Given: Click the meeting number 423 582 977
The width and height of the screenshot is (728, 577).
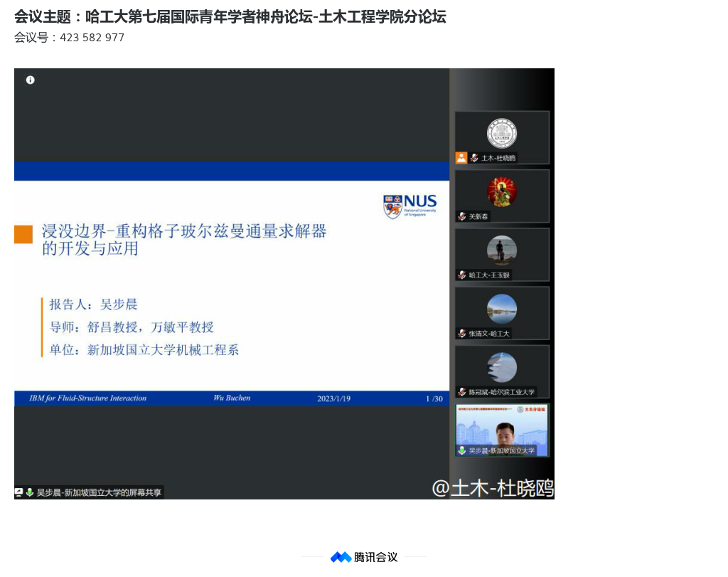Looking at the screenshot, I should point(92,38).
